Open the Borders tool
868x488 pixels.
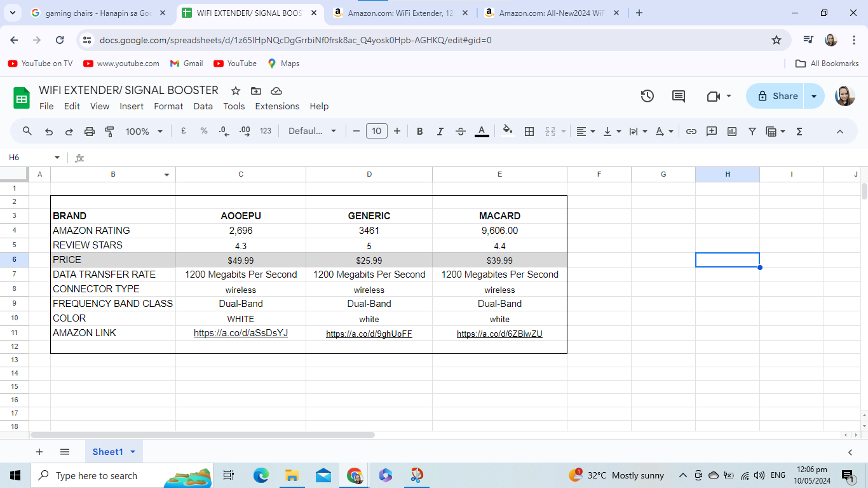(x=529, y=132)
